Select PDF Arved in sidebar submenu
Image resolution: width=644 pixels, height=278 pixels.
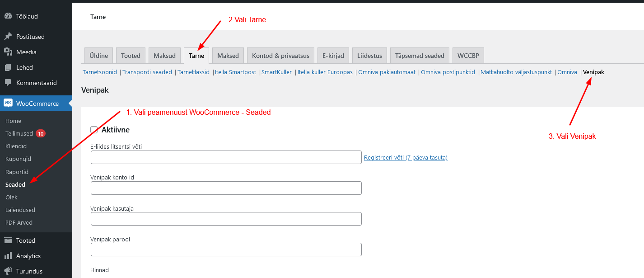[19, 222]
